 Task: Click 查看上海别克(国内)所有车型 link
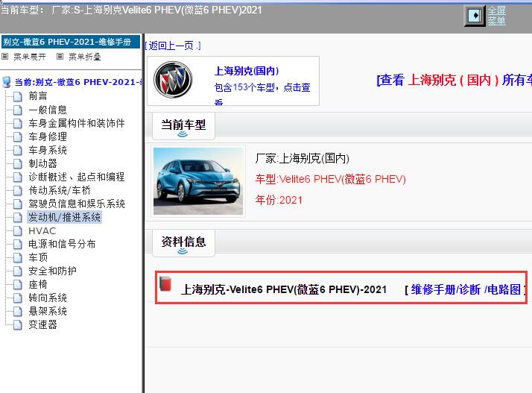pyautogui.click(x=454, y=80)
